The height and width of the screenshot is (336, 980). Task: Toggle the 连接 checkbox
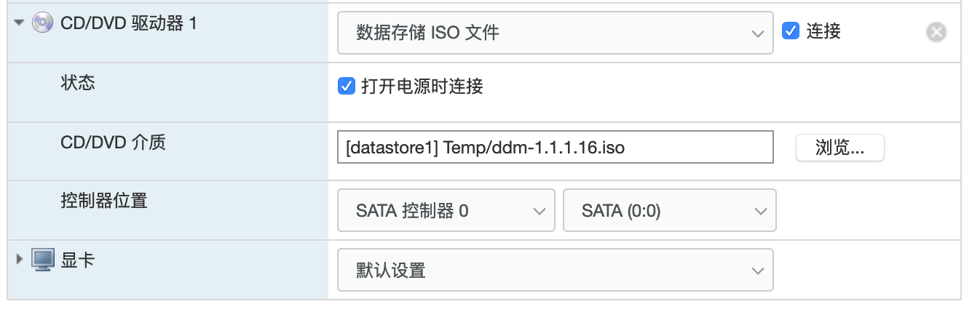791,31
